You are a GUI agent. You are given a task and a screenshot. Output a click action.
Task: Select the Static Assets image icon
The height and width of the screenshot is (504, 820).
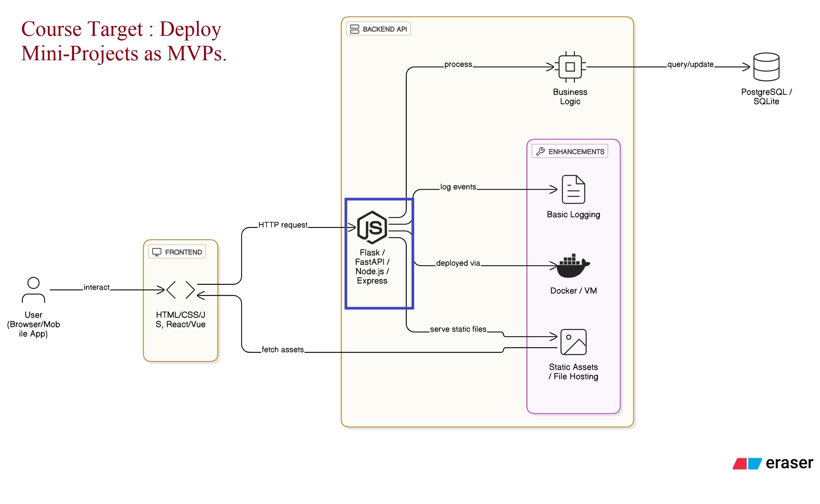(x=573, y=342)
